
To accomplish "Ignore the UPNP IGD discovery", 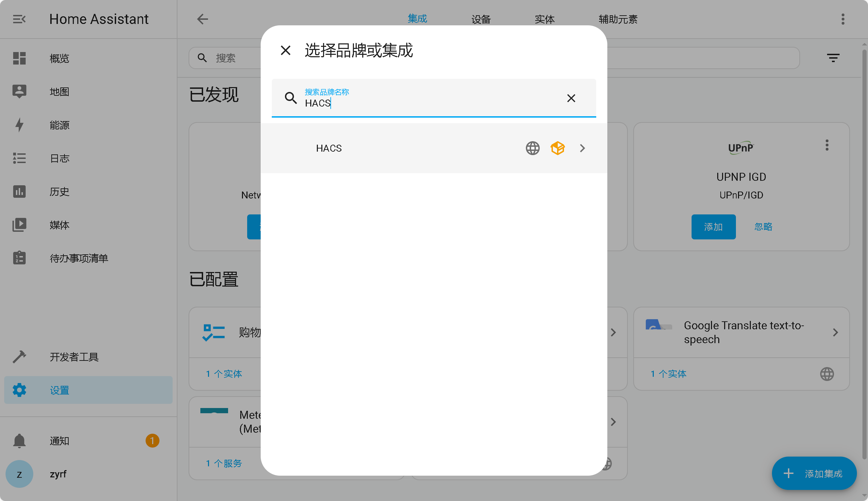I will [763, 227].
